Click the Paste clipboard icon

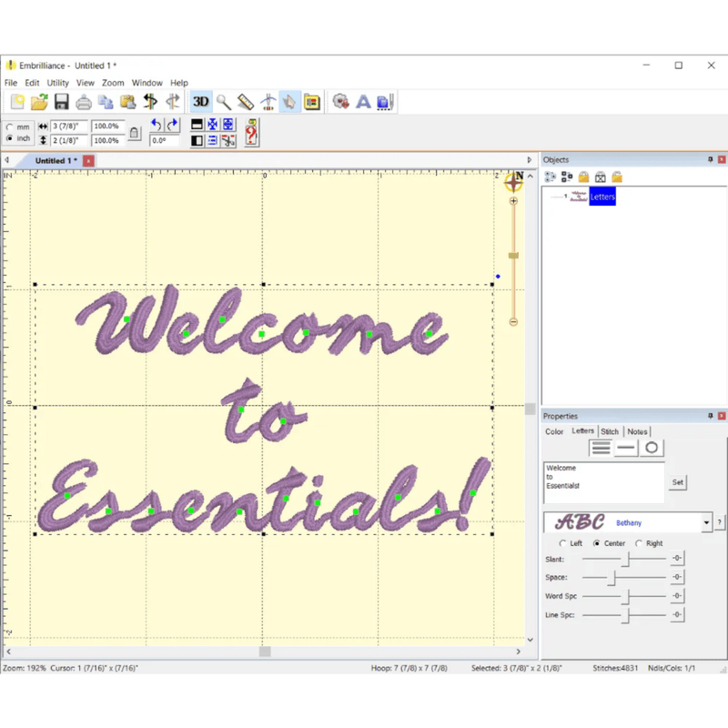127,102
